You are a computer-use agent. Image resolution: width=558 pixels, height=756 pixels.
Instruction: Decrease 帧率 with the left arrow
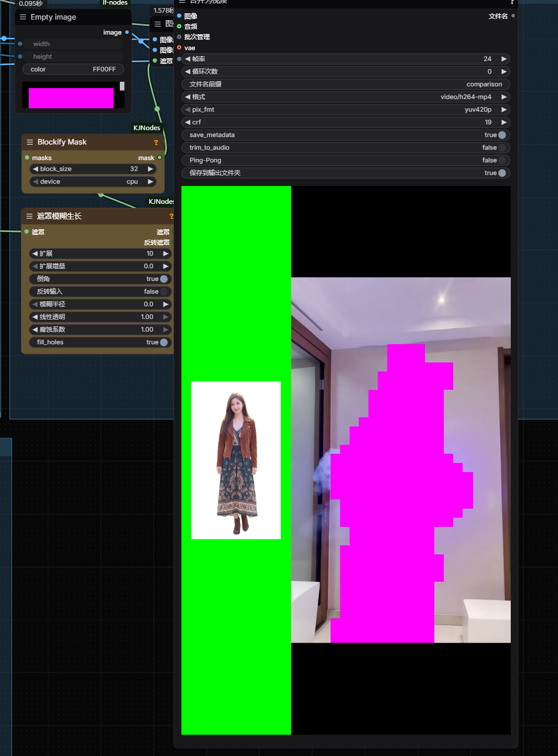tap(188, 59)
